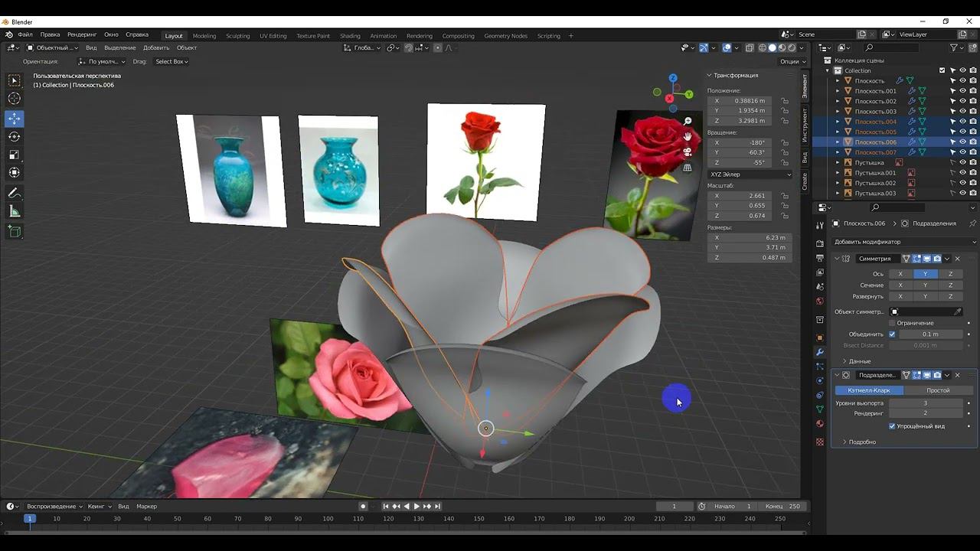Select the Cursor tool in left toolbar

pyautogui.click(x=15, y=99)
